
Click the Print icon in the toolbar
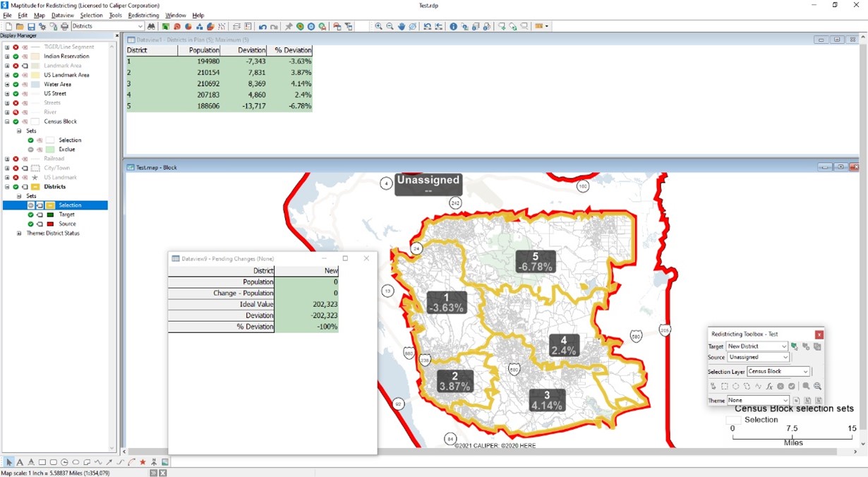64,27
